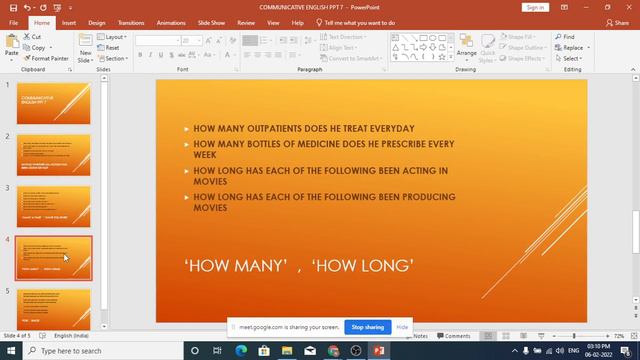640x360 pixels.
Task: Click the Cut button
Action: tap(32, 37)
